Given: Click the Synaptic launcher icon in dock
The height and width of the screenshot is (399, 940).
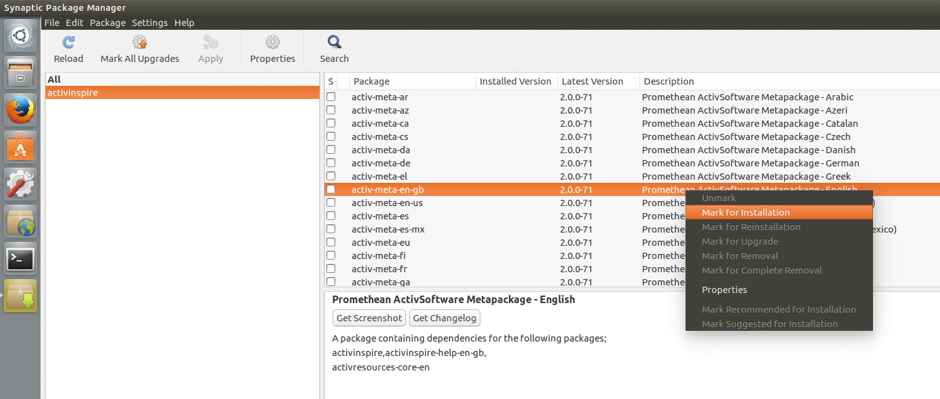Looking at the screenshot, I should 20,295.
